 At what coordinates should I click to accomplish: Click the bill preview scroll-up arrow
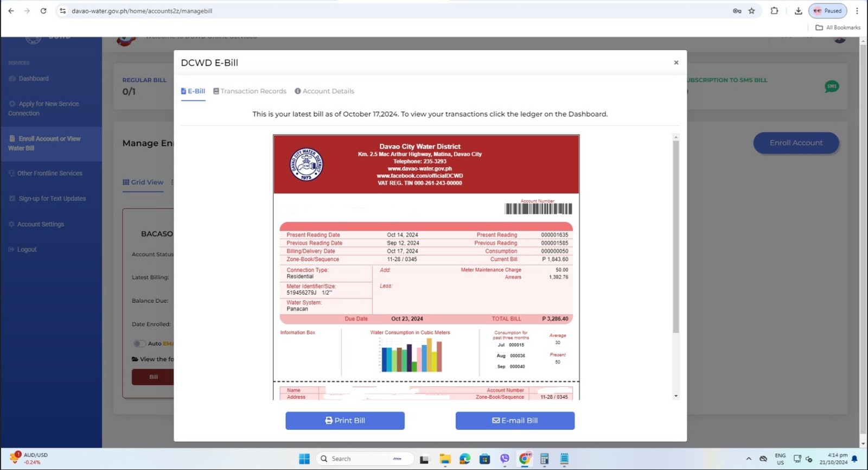pos(676,137)
